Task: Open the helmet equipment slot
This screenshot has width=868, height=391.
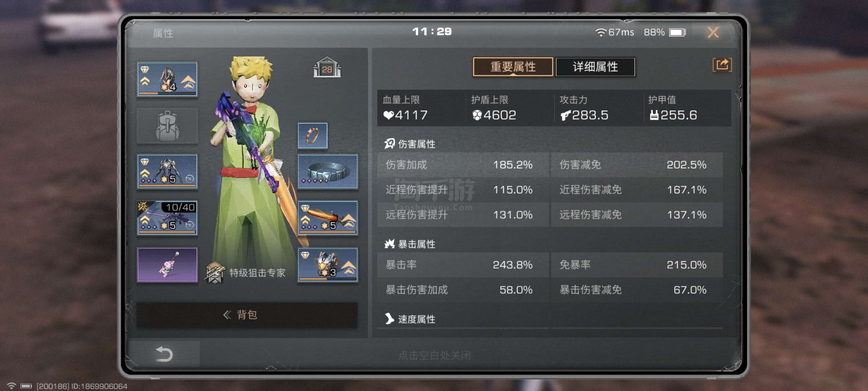Action: tap(167, 79)
